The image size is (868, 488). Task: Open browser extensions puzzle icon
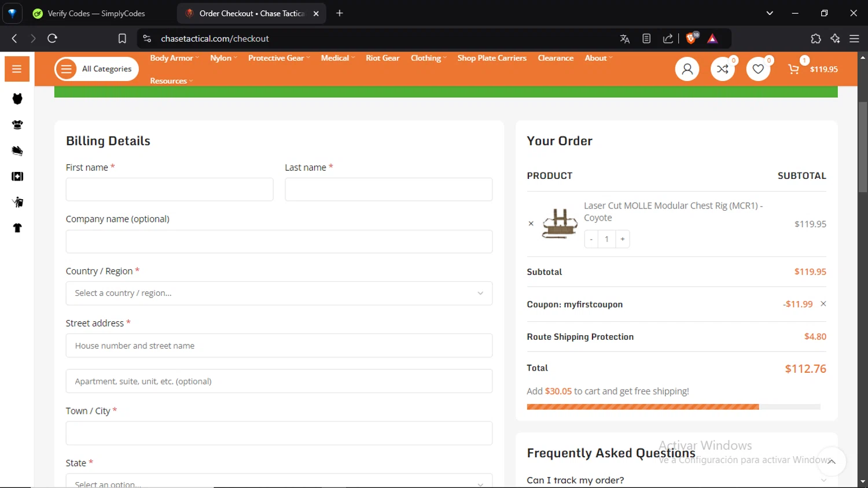[x=815, y=39]
